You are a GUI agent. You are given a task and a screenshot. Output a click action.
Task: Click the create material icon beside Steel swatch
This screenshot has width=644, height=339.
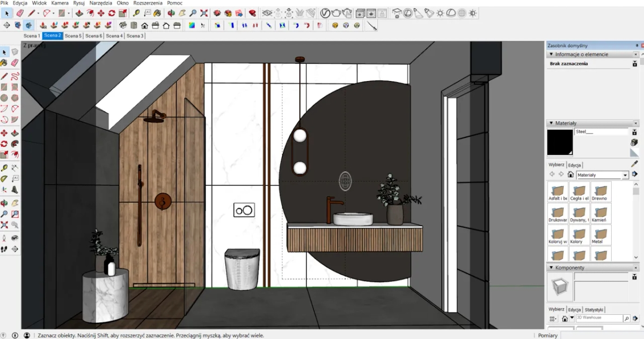click(x=634, y=142)
